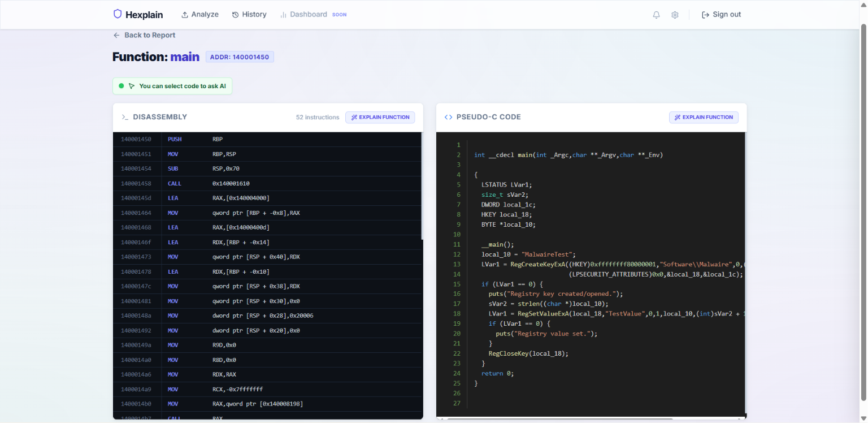Viewport: 868px width, 423px height.
Task: Select LEA RDX,[RBP + -0x14] row
Action: click(x=267, y=242)
